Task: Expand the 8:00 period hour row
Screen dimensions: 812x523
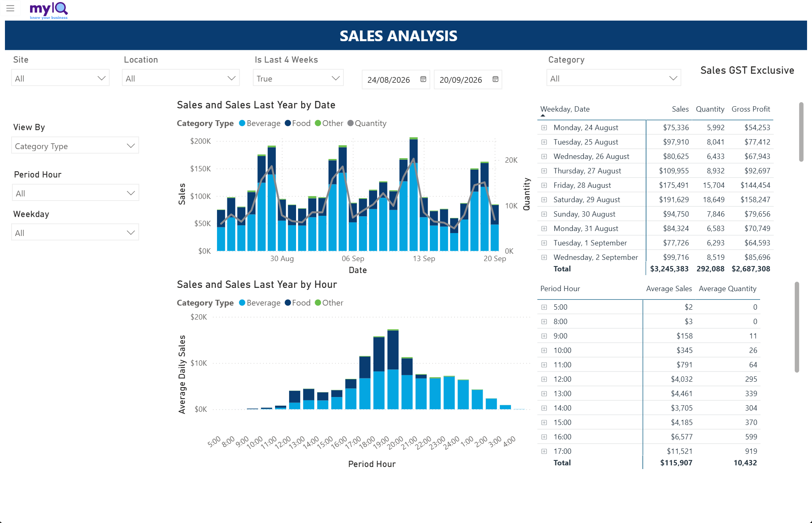Action: (x=544, y=322)
